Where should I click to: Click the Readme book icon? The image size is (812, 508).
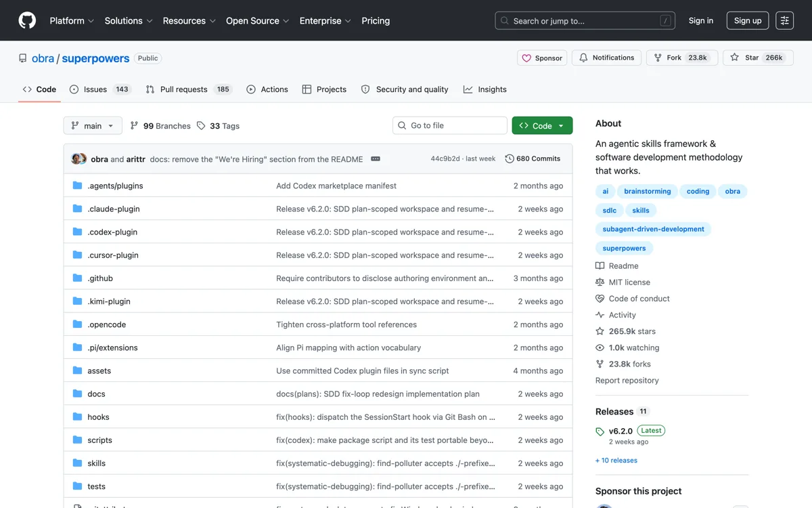pos(600,266)
